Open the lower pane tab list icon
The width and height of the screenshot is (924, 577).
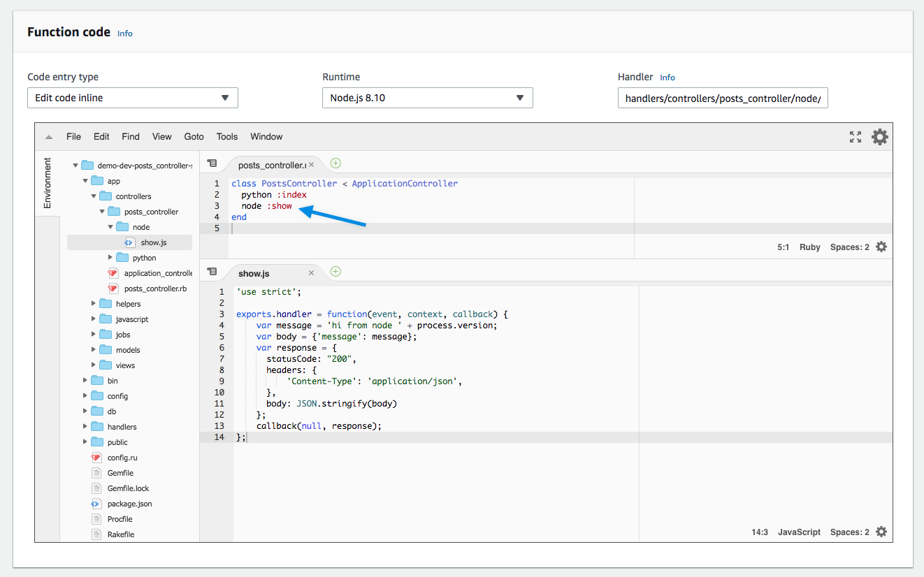pos(212,272)
